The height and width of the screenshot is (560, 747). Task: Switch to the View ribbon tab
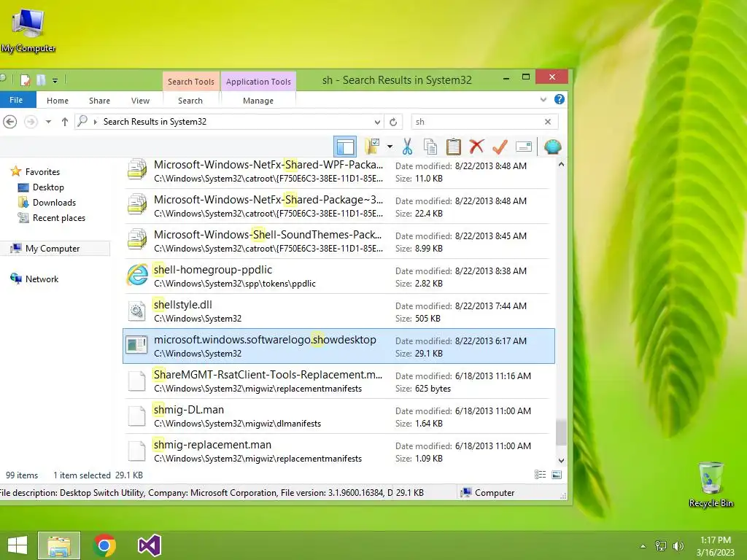[141, 101]
